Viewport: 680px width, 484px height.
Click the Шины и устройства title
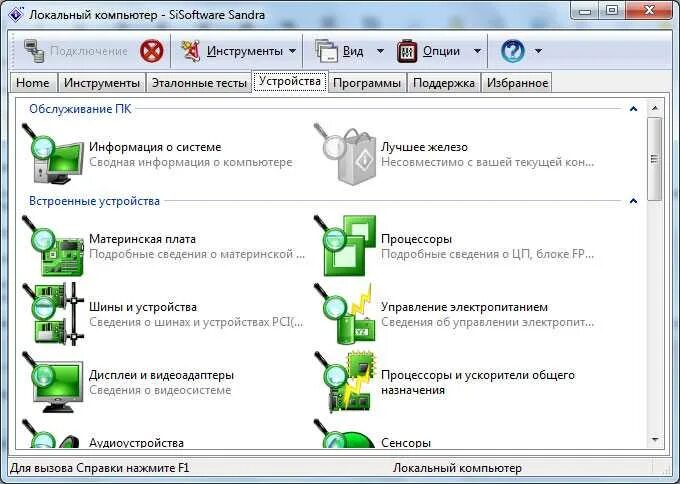click(x=143, y=307)
